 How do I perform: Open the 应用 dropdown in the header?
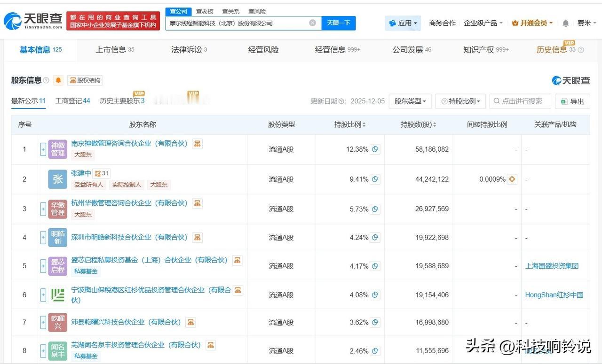point(403,23)
